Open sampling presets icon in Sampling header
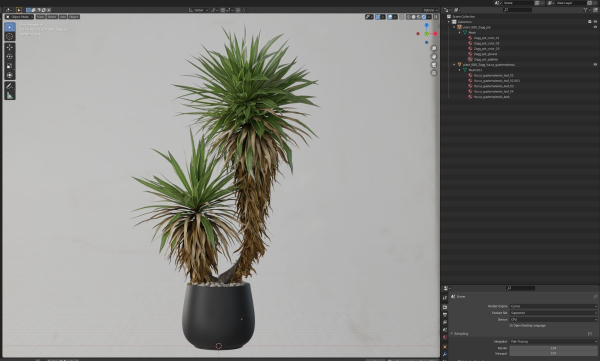 [590, 333]
